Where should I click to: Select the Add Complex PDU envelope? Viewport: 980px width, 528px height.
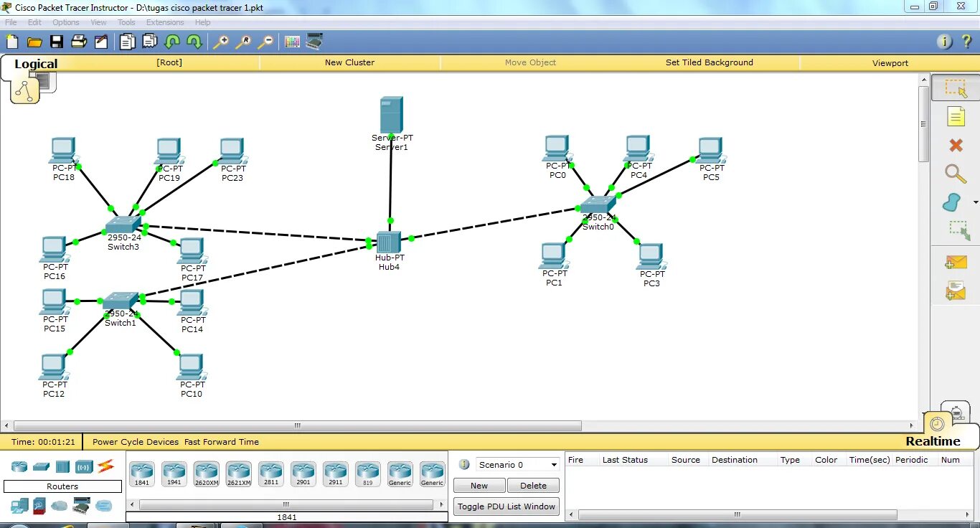pos(956,290)
